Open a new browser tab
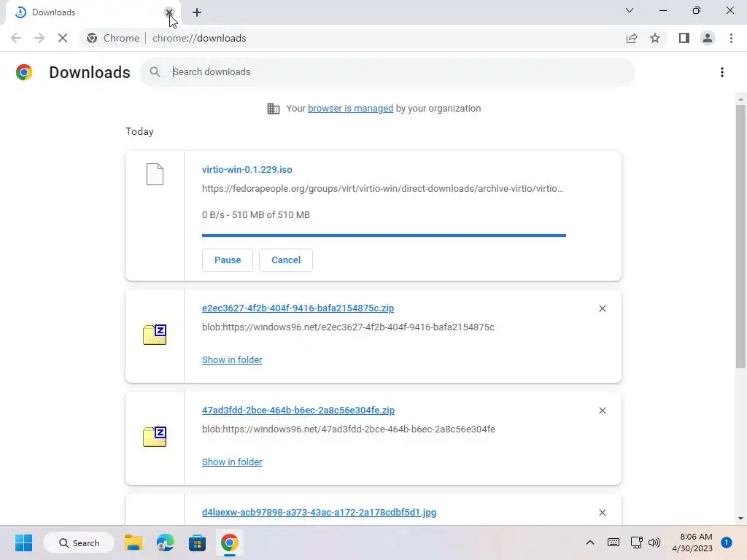Screen dimensions: 747x560 (x=197, y=12)
